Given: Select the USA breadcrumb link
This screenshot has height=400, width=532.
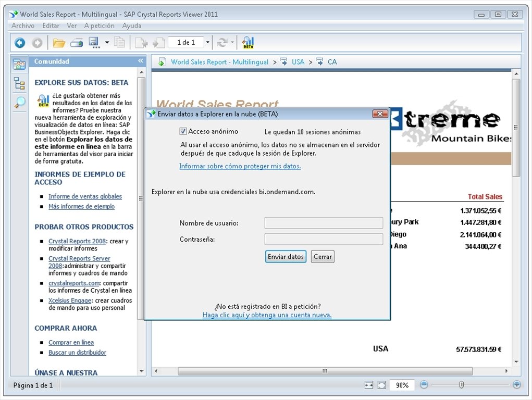Looking at the screenshot, I should pos(298,62).
